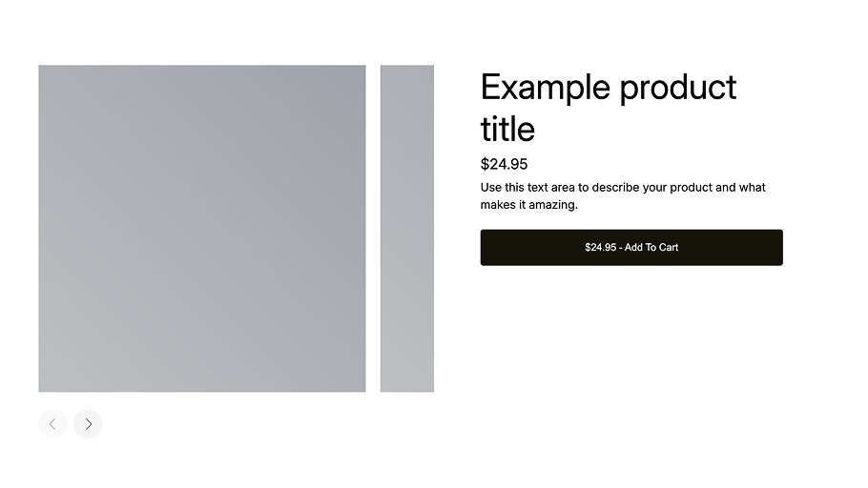Show the previous product photo in carousel
The image size is (868, 488).
pos(52,424)
